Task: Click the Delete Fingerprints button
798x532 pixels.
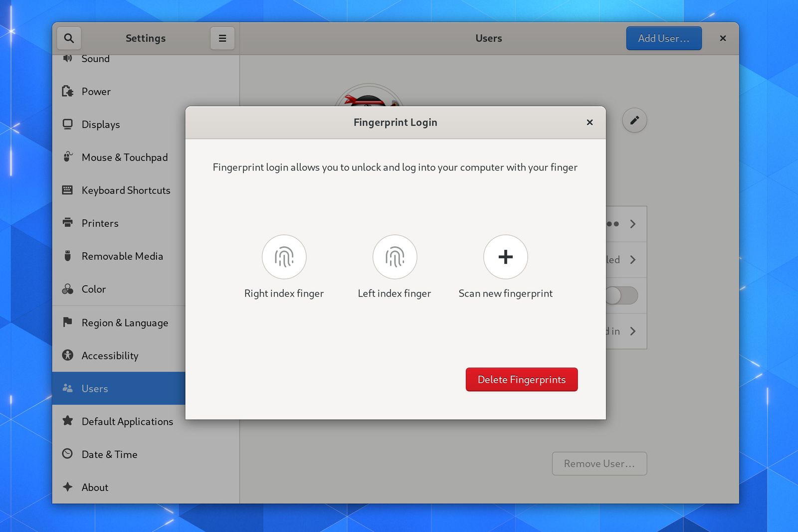Action: 521,379
